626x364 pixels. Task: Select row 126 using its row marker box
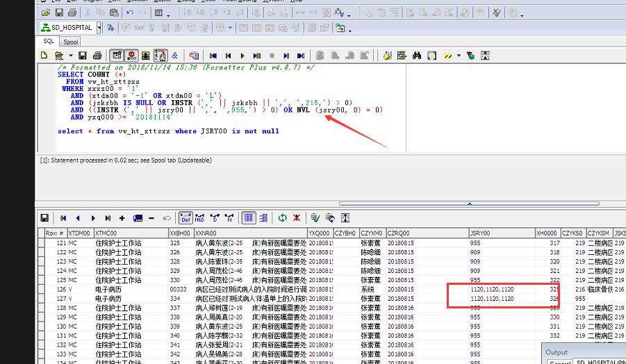[x=41, y=290]
